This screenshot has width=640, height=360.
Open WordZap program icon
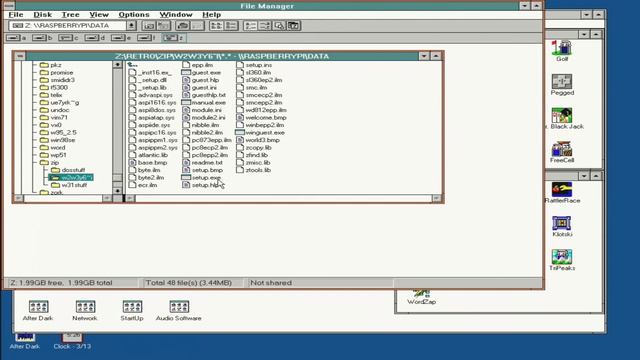click(421, 297)
